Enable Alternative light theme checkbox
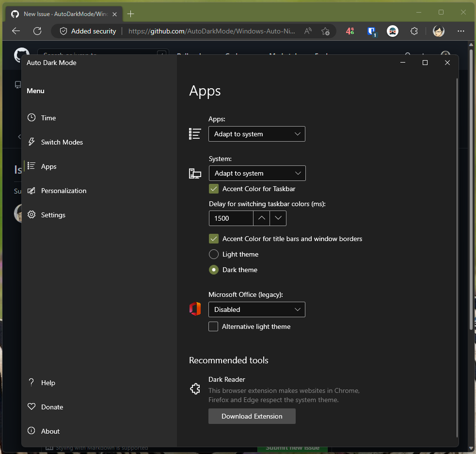The image size is (476, 454). (213, 326)
